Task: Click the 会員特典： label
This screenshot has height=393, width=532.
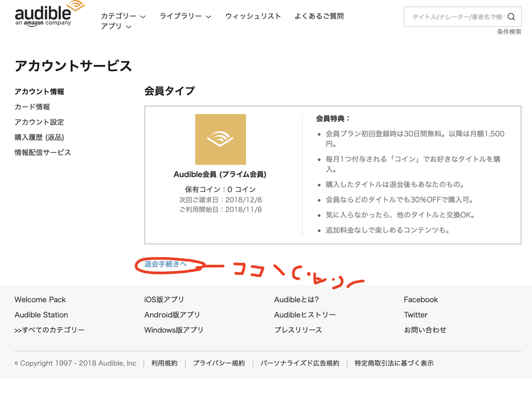Action: click(332, 118)
